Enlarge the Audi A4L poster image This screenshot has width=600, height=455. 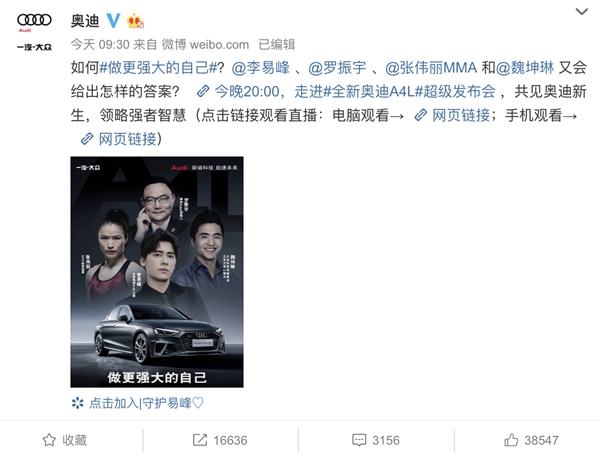click(x=157, y=272)
